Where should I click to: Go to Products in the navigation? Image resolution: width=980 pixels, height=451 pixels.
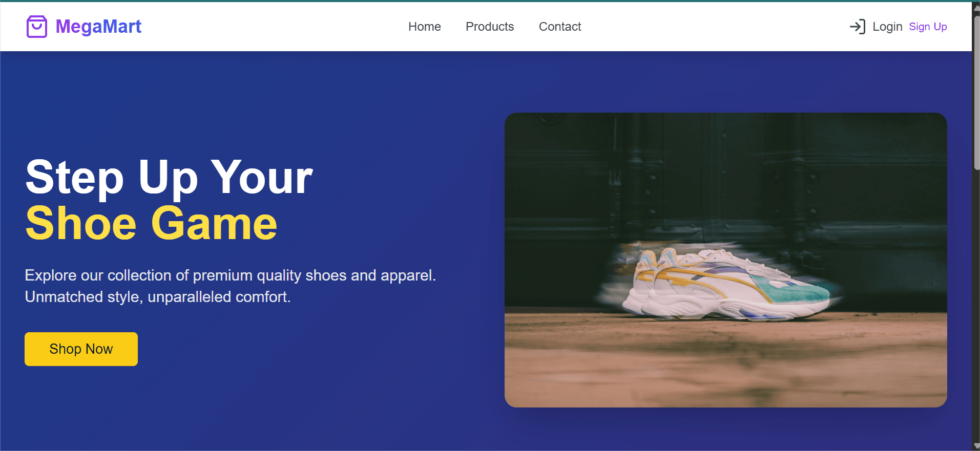coord(489,27)
